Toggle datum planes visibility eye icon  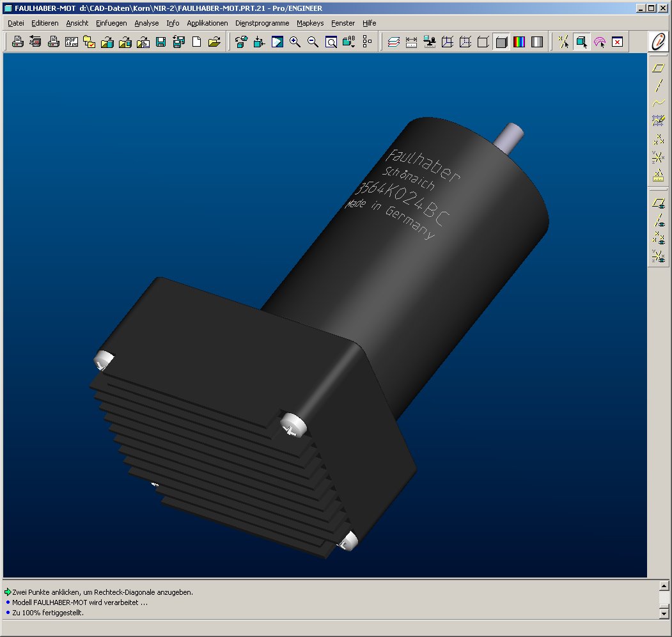point(659,203)
